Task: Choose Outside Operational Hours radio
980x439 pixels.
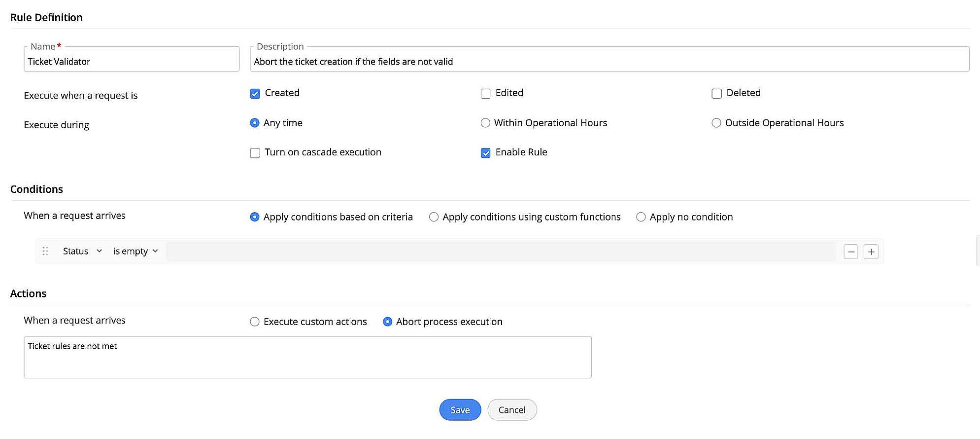Action: point(716,123)
